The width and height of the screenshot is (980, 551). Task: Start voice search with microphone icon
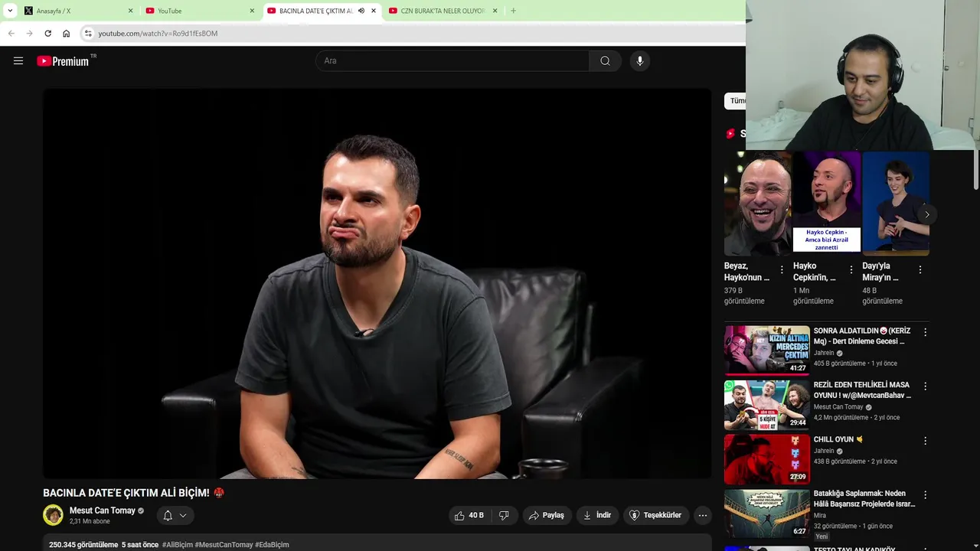(x=640, y=61)
